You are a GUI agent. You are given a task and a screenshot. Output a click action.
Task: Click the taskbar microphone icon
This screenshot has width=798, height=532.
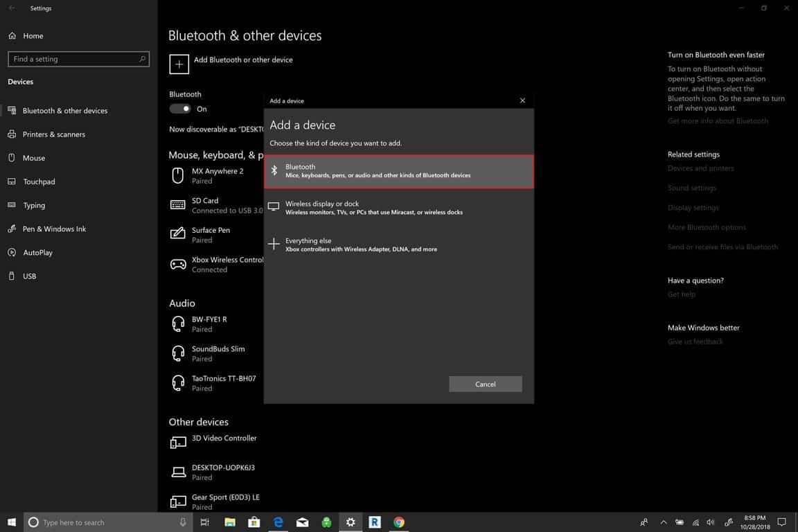[x=183, y=522]
